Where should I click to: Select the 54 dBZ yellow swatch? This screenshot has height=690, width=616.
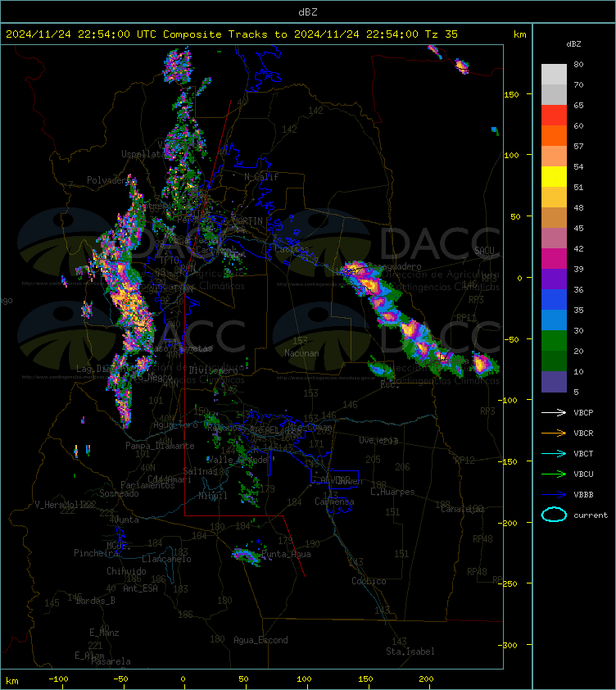point(554,176)
